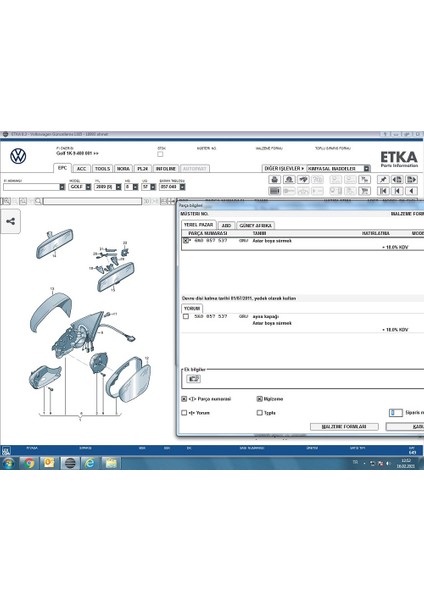Image resolution: width=424 pixels, height=600 pixels.
Task: Enable the Yorum checkbox
Action: pyautogui.click(x=184, y=413)
